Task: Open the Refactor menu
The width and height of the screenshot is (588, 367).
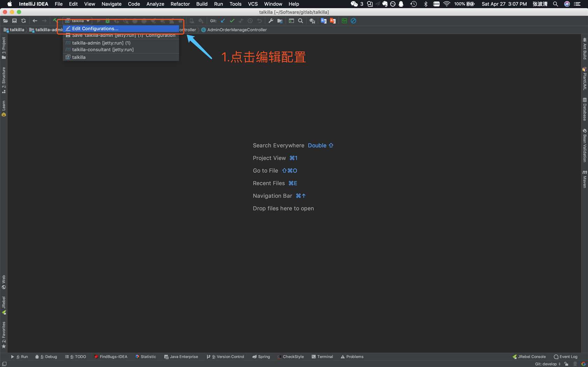Action: tap(180, 4)
